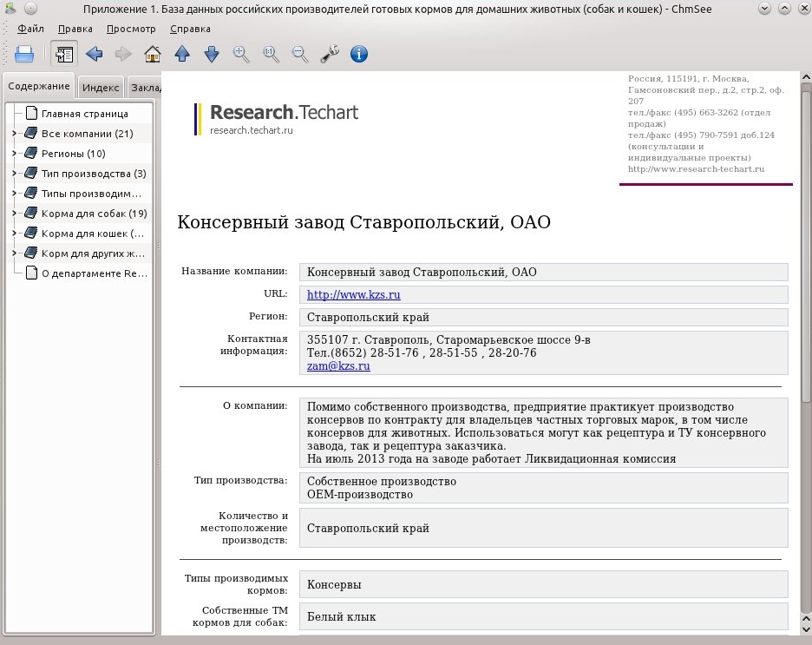This screenshot has height=645, width=812.
Task: Click the page vertical scrollbar thumb
Action: [806, 247]
